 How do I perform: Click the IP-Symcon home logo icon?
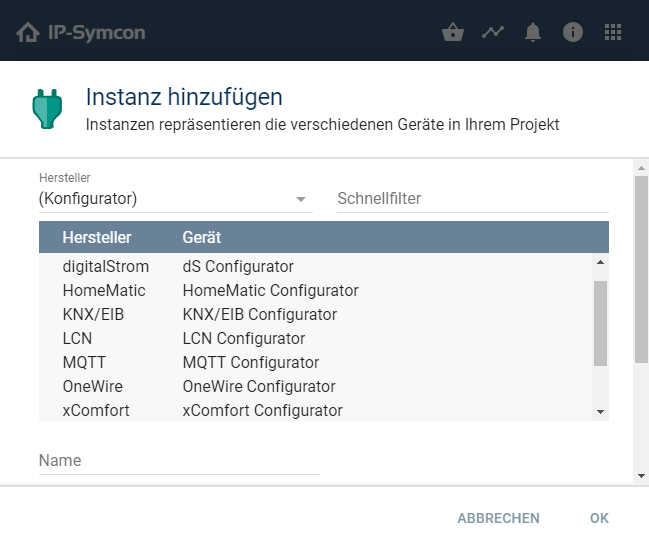(28, 32)
